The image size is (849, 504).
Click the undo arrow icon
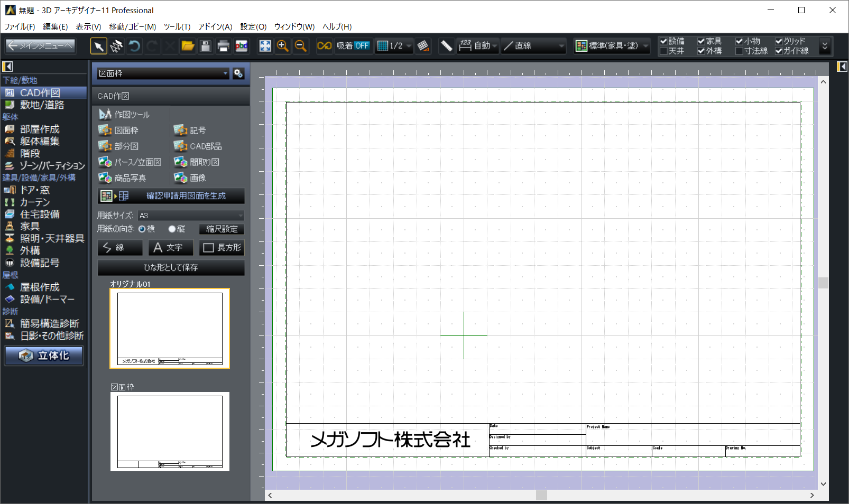(x=135, y=46)
